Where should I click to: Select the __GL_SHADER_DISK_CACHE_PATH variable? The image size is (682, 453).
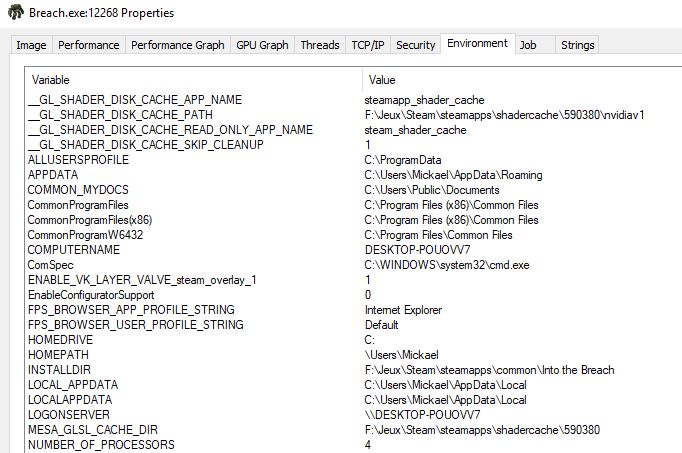120,115
